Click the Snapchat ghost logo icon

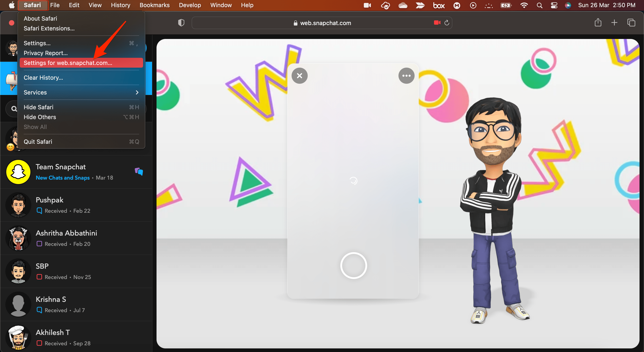pos(18,172)
